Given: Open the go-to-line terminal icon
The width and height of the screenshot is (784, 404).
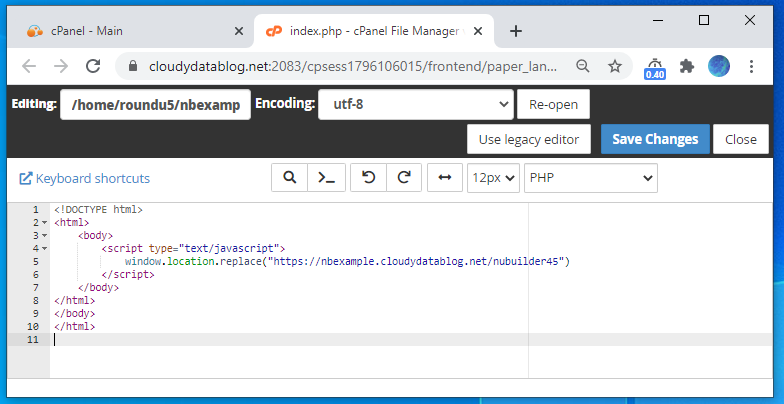Looking at the screenshot, I should pyautogui.click(x=326, y=178).
